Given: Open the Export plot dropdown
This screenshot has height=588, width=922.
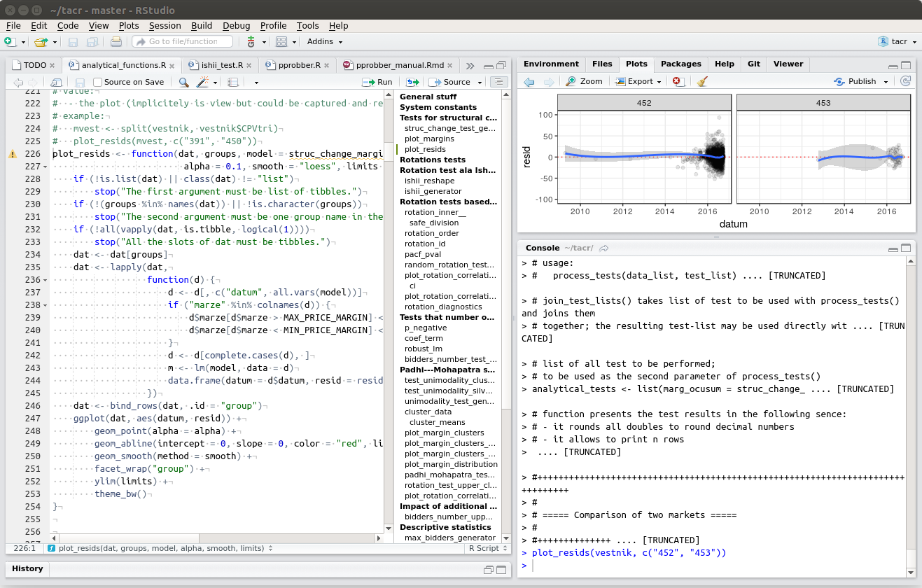Looking at the screenshot, I should (639, 81).
